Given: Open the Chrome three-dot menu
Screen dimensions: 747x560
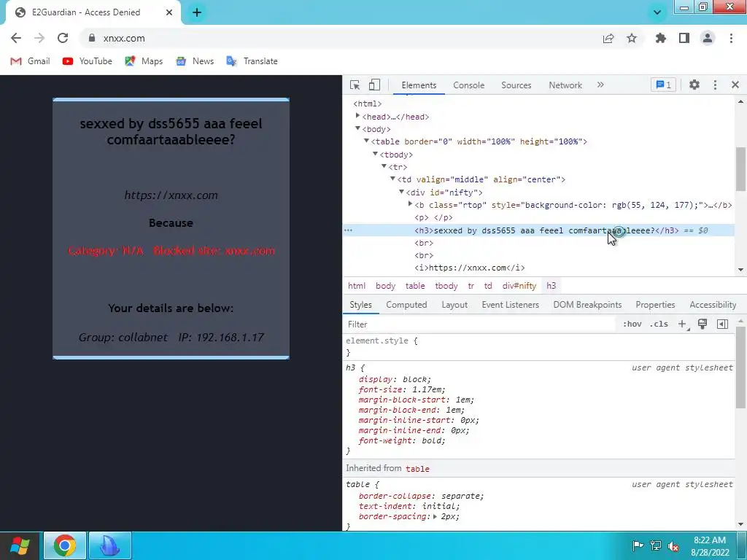Looking at the screenshot, I should point(731,38).
